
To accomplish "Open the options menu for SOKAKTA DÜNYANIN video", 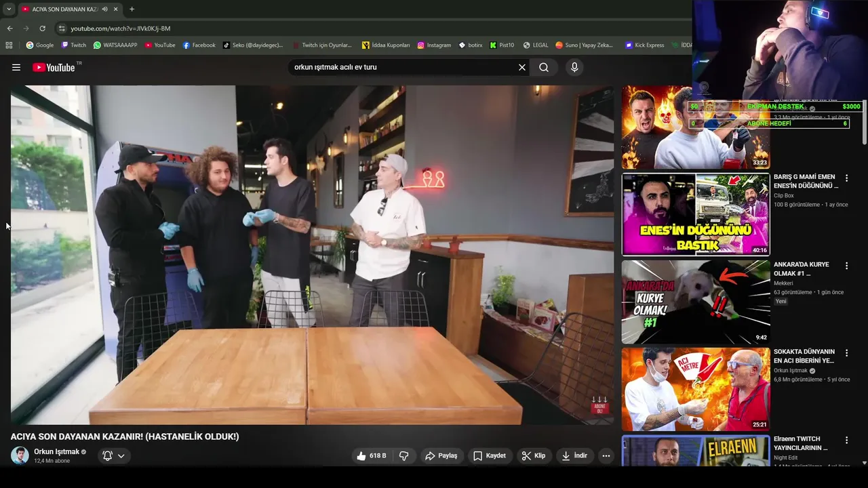I will pos(846,353).
